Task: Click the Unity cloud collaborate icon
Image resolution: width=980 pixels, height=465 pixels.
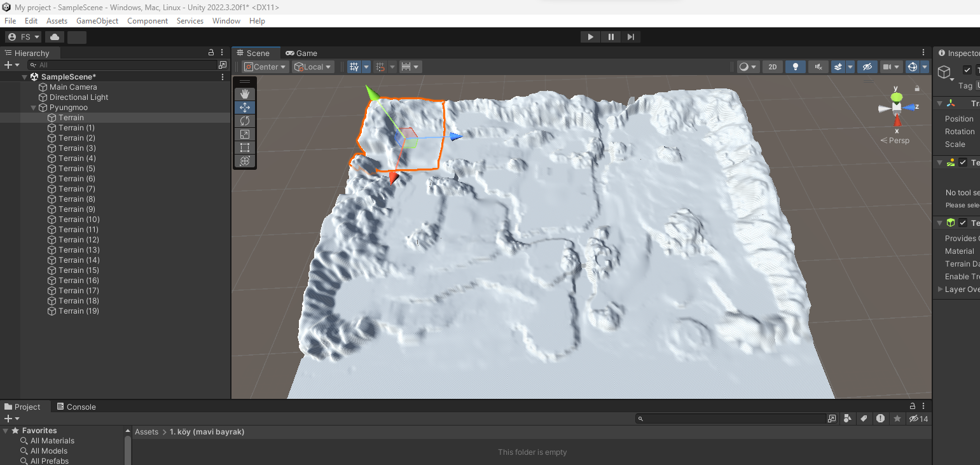Action: (x=54, y=36)
